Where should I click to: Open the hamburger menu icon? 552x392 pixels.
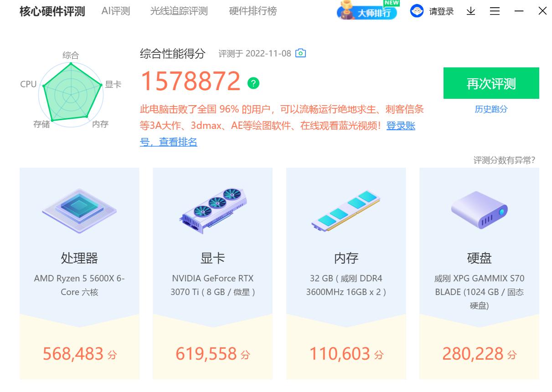click(x=495, y=11)
